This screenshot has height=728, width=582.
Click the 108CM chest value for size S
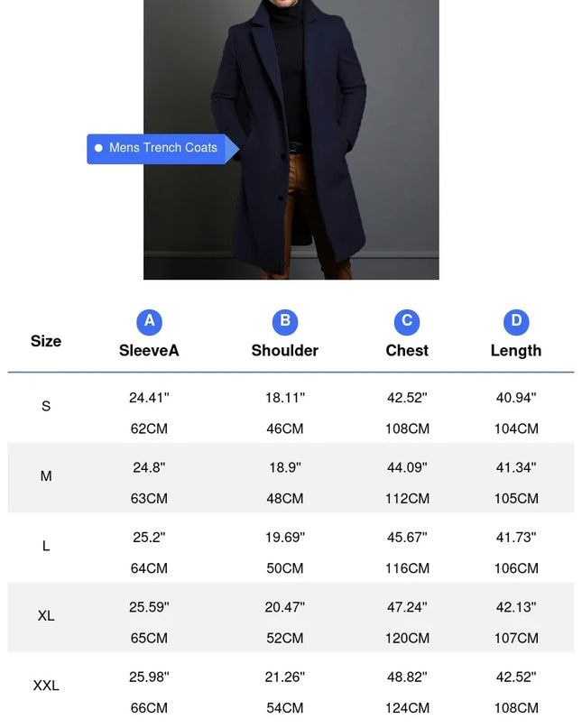click(x=407, y=429)
